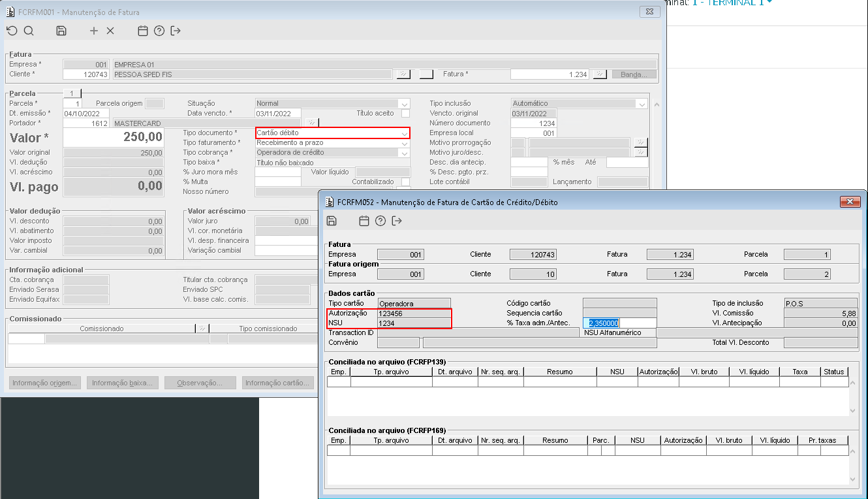The image size is (868, 499).
Task: Save the invoice using the FCRFM001 diskette icon
Action: coord(61,31)
